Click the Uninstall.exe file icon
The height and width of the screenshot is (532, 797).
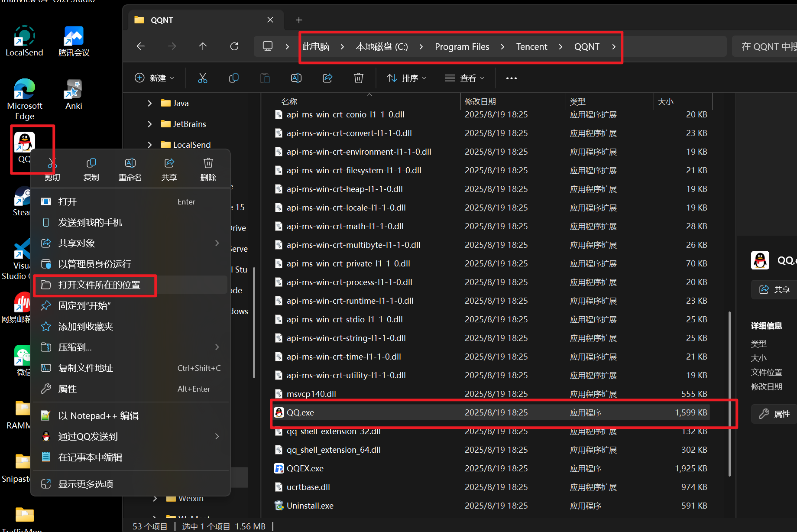pos(279,506)
